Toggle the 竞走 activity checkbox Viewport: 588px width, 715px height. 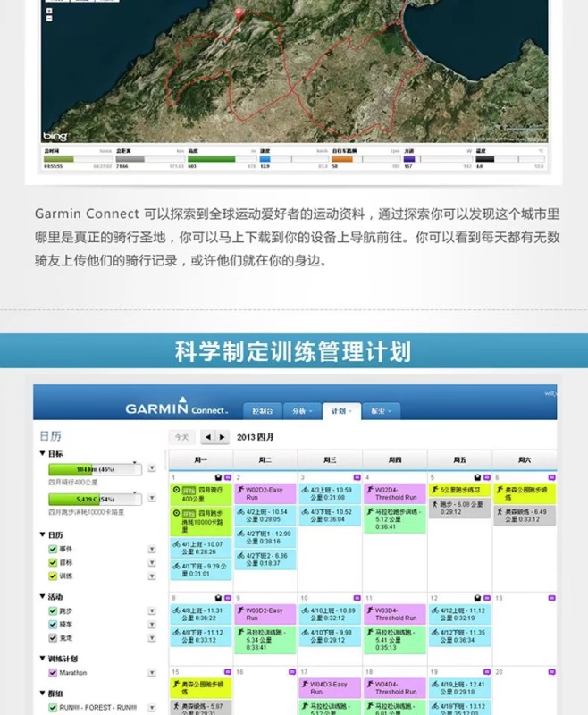pyautogui.click(x=53, y=638)
